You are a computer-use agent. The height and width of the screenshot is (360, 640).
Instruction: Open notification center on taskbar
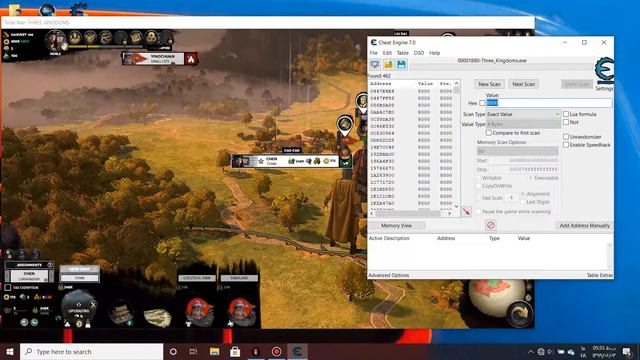coord(627,351)
